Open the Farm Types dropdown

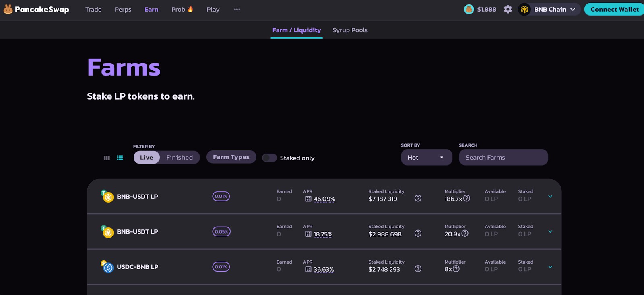pyautogui.click(x=231, y=157)
